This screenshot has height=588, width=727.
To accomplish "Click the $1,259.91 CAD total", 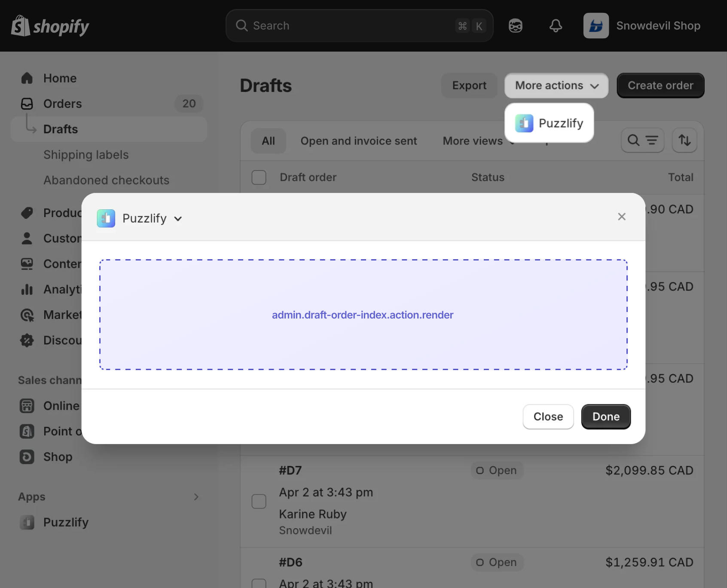I will tap(649, 562).
